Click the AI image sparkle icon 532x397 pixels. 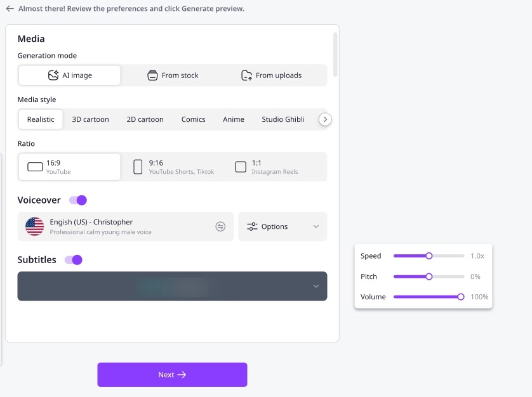(x=53, y=75)
